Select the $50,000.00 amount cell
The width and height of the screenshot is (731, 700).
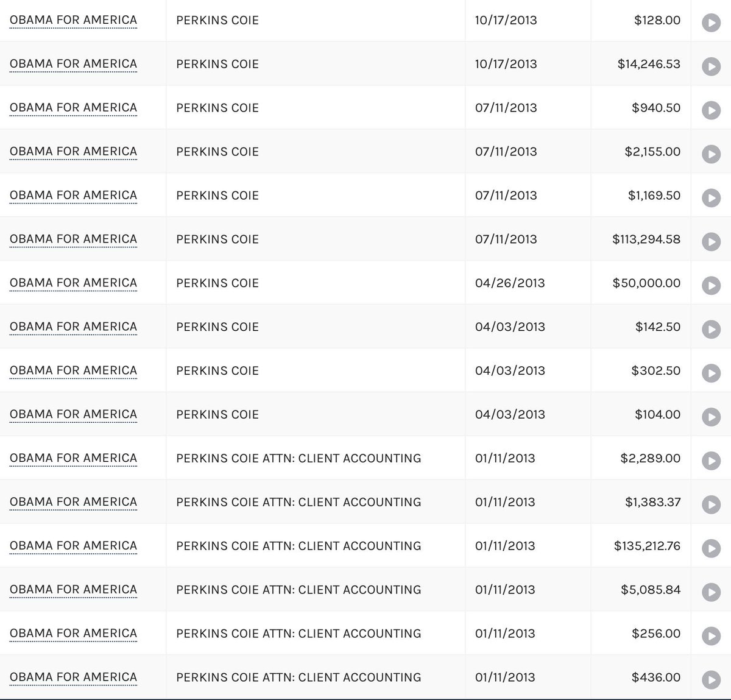[640, 283]
